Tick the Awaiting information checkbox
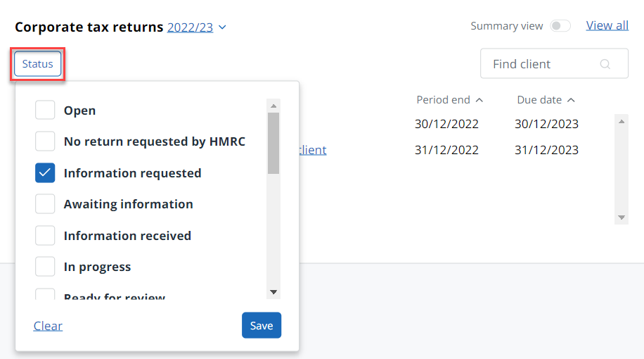The height and width of the screenshot is (359, 644). coord(45,204)
